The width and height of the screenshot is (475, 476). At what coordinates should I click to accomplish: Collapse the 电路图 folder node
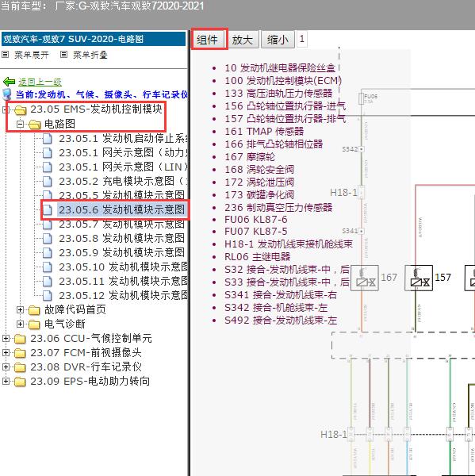20,124
